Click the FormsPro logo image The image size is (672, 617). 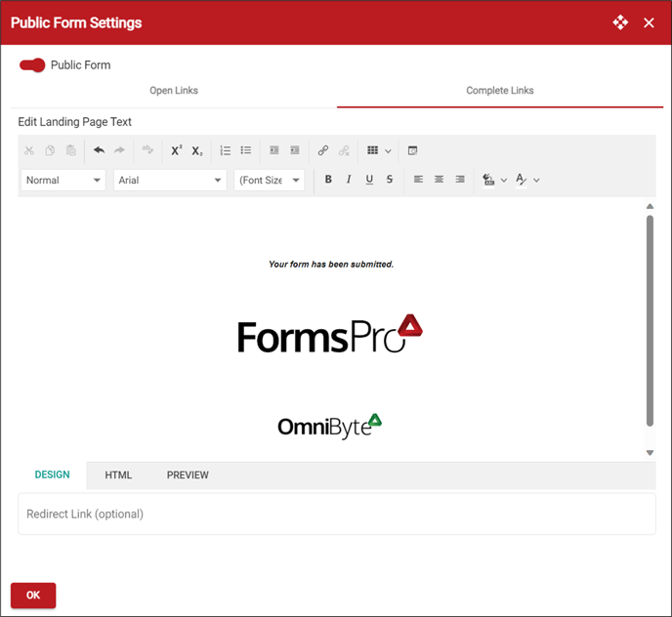pyautogui.click(x=330, y=334)
